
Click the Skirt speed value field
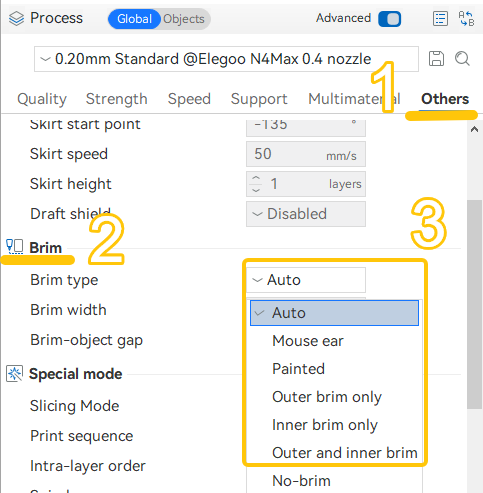point(306,154)
